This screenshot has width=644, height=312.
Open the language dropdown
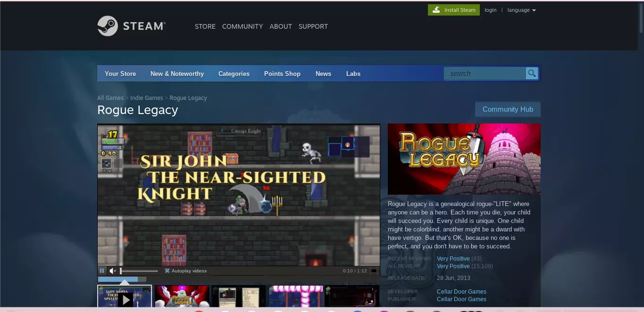click(521, 10)
